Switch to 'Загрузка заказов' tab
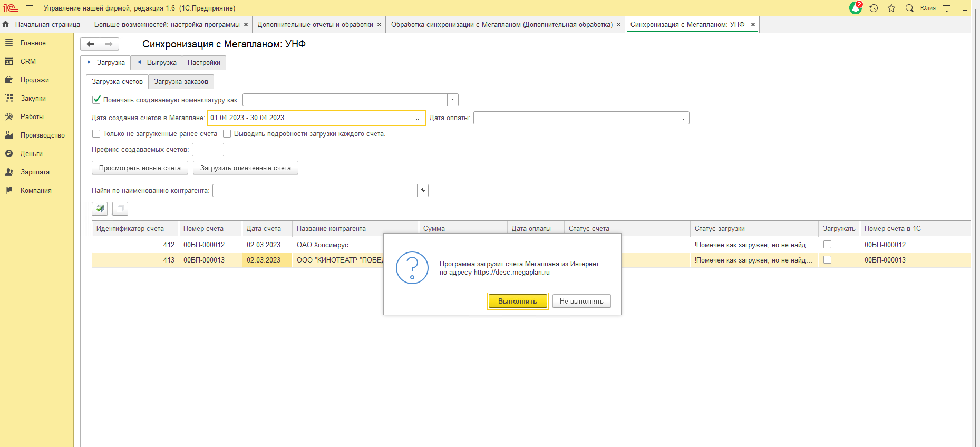Screen dimensions: 980x447 [181, 82]
